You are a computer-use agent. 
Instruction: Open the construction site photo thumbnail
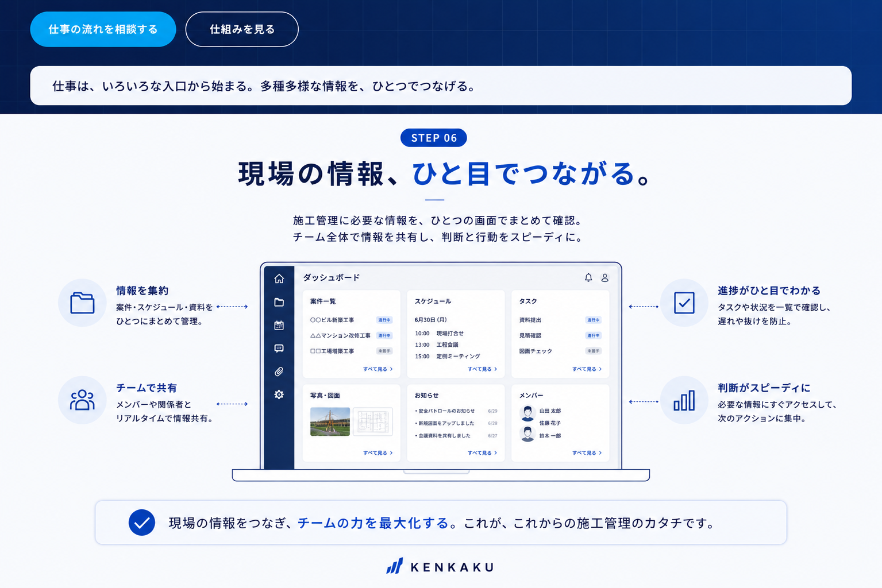(x=330, y=421)
